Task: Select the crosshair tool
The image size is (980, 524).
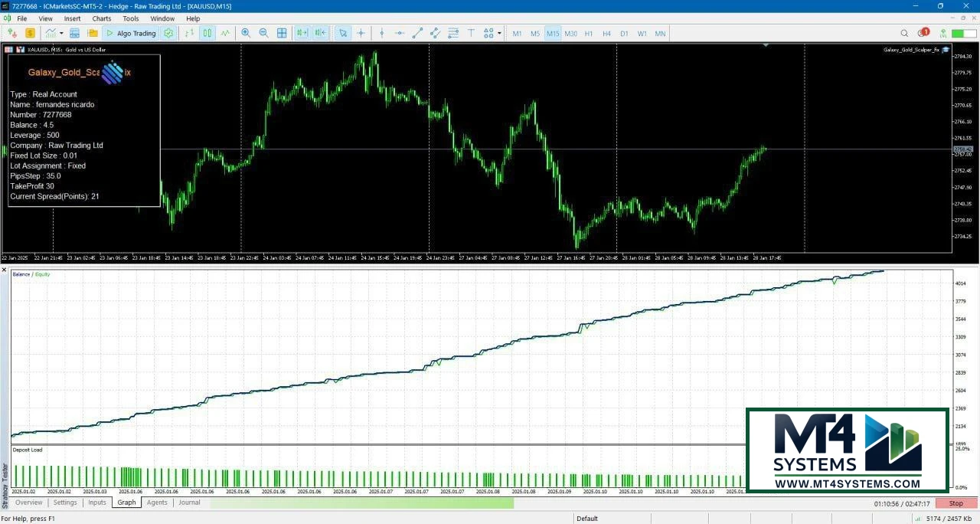Action: click(361, 33)
